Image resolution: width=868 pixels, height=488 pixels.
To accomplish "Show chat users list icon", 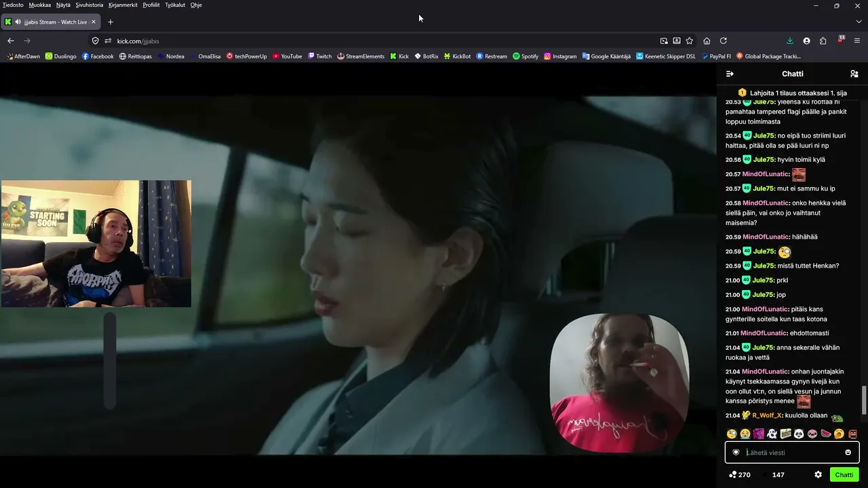I will 854,74.
